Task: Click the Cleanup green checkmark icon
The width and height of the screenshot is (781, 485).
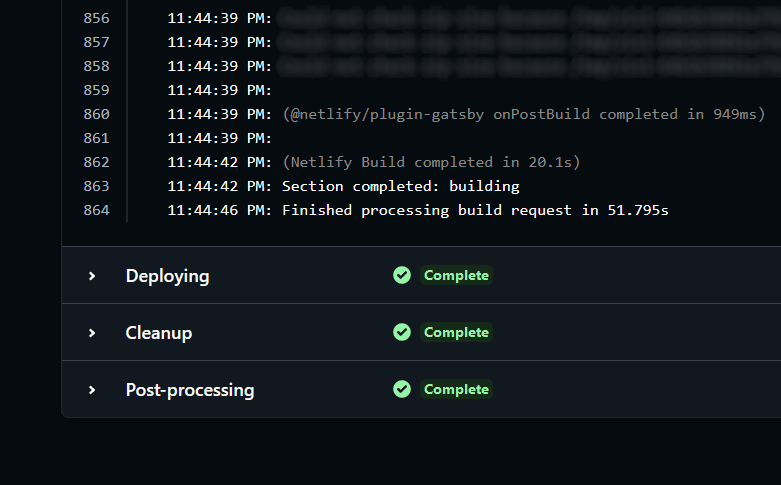Action: coord(402,332)
